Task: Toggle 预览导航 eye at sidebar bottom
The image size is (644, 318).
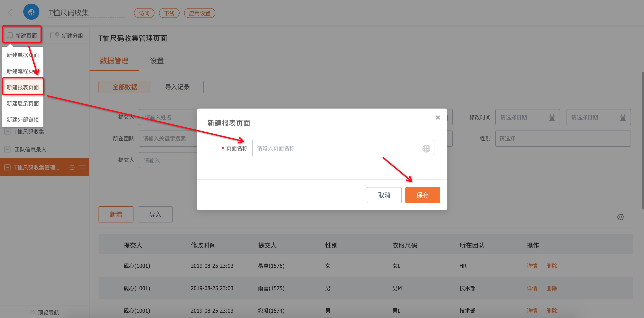Action: pos(32,312)
